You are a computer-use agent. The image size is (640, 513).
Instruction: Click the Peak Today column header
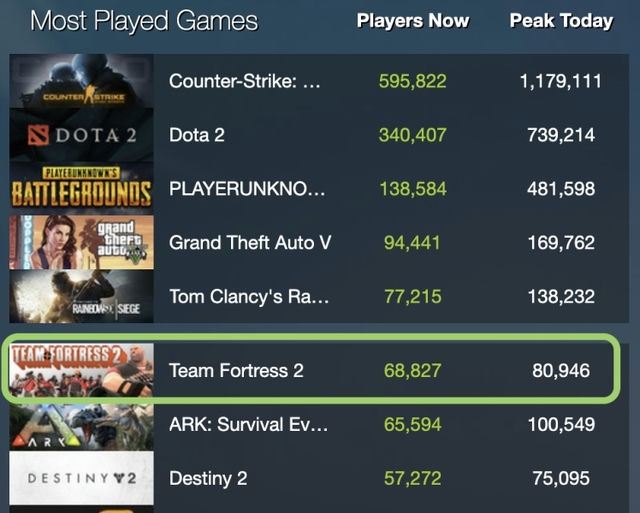(x=560, y=21)
